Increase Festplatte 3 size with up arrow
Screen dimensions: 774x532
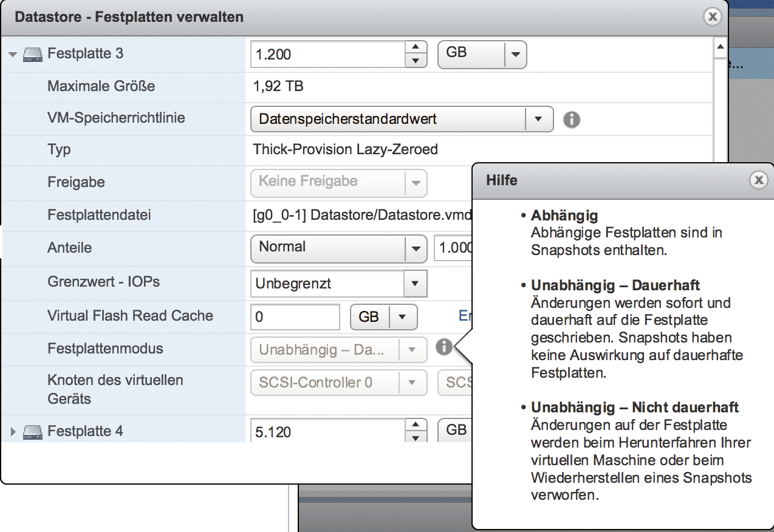(x=416, y=48)
